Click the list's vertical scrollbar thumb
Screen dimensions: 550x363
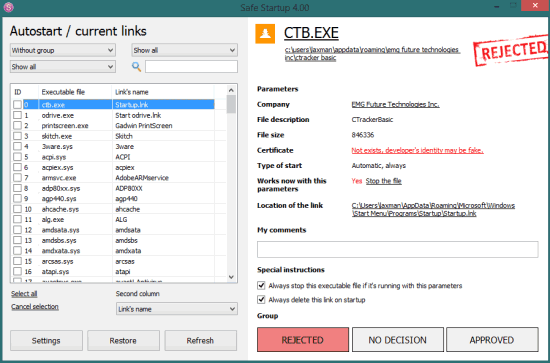pos(231,104)
